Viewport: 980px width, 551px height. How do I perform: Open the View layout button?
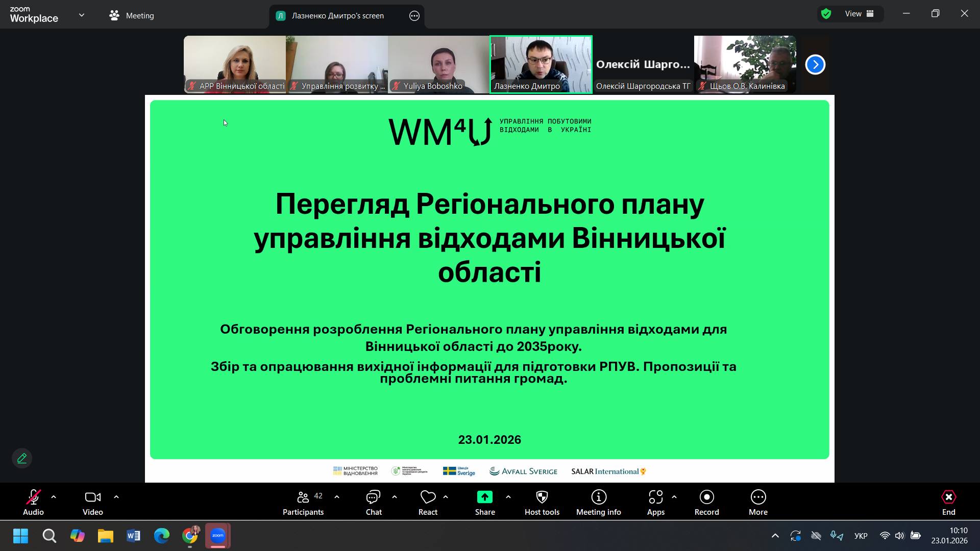(860, 14)
